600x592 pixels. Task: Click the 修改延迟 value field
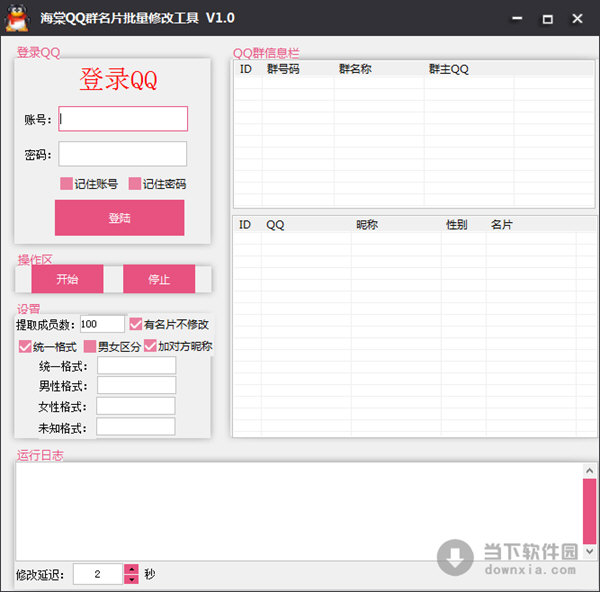pos(98,574)
